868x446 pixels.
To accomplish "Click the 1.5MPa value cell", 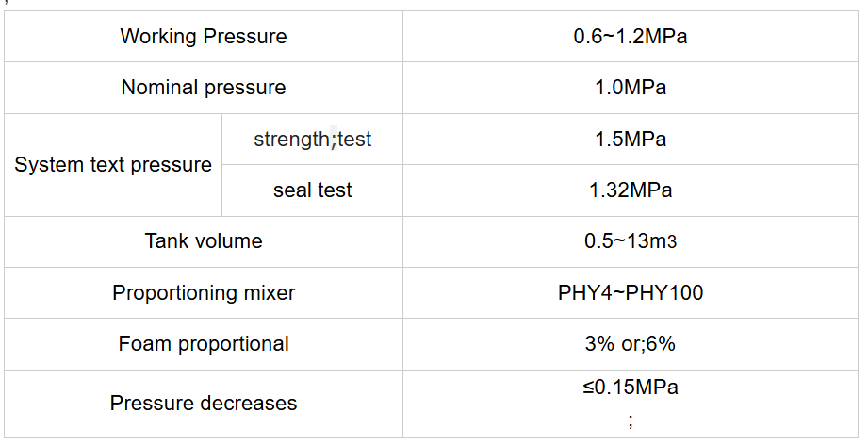I will [x=630, y=140].
